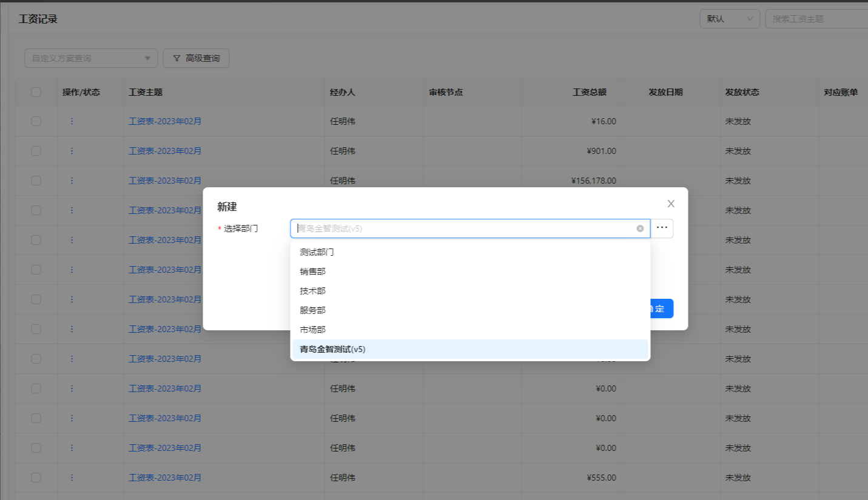868x500 pixels.
Task: Open the 默认 dropdown at top right
Action: (730, 19)
